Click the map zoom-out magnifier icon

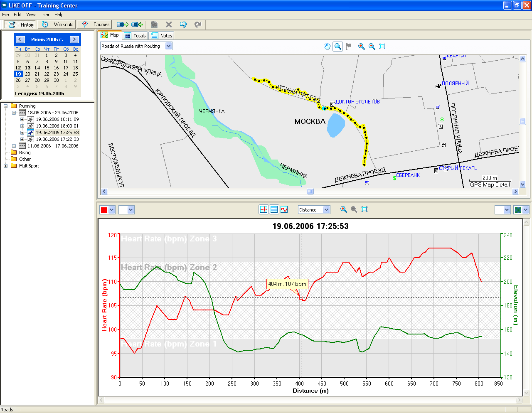(x=372, y=47)
